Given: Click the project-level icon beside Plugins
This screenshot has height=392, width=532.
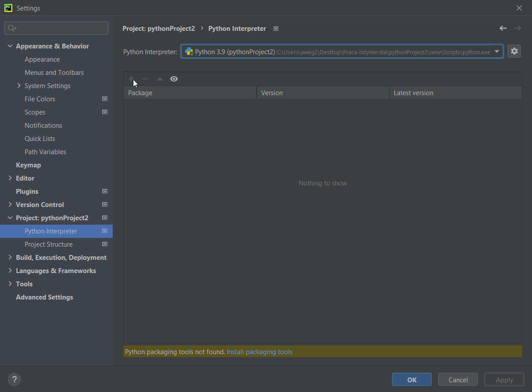Looking at the screenshot, I should click(105, 192).
